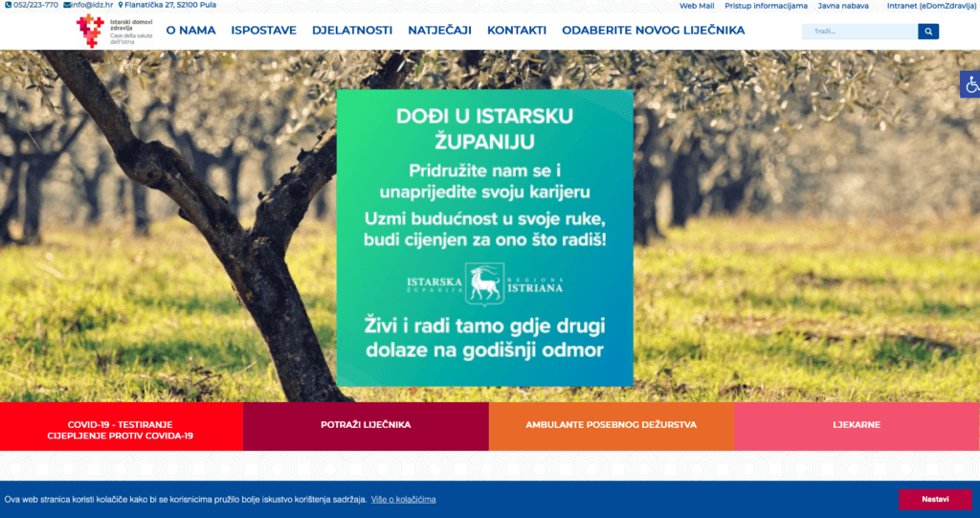Open the KONTAKTI menu
The width and height of the screenshot is (980, 518).
[516, 30]
